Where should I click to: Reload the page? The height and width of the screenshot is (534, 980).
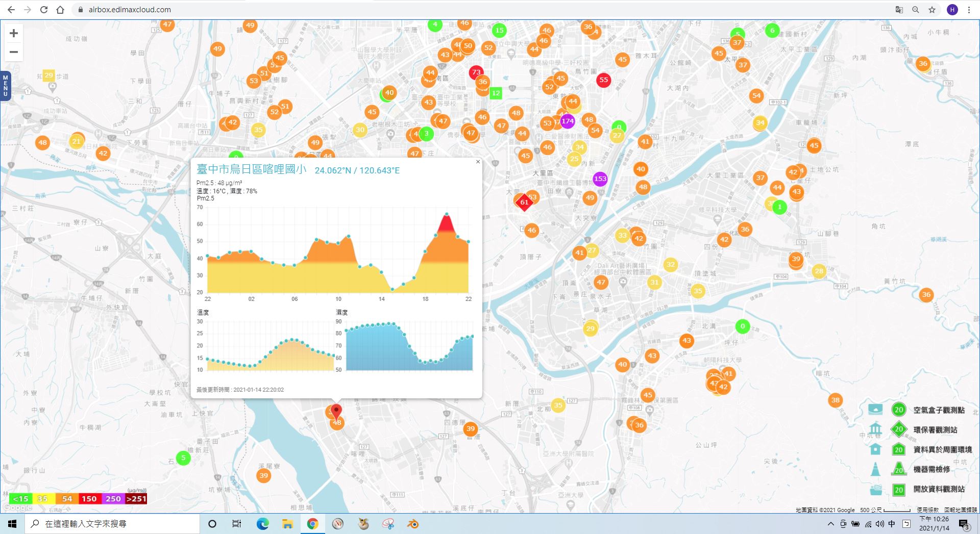click(44, 10)
